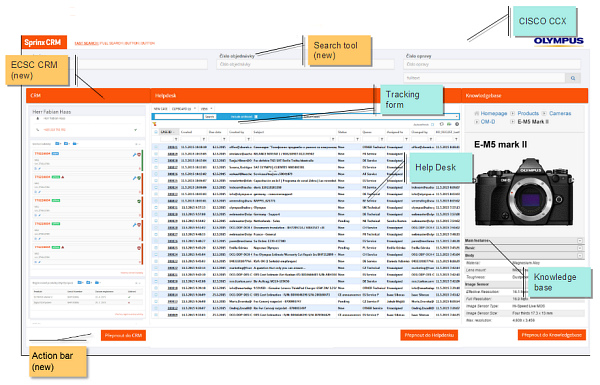Click the Created column filter funnel icon
Image resolution: width=600 pixels, height=385 pixels.
(x=204, y=139)
